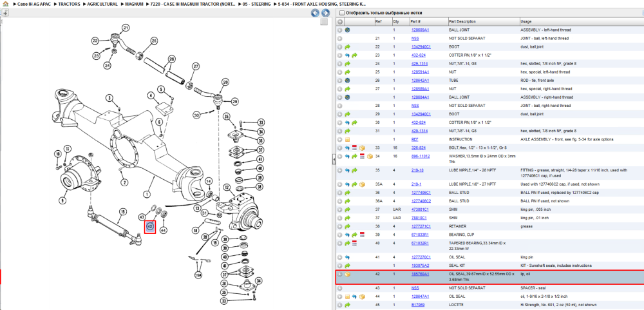Viewport: 644px width, 310px height.
Task: Click the TAPERED BEARING description cell
Action: coord(483,246)
